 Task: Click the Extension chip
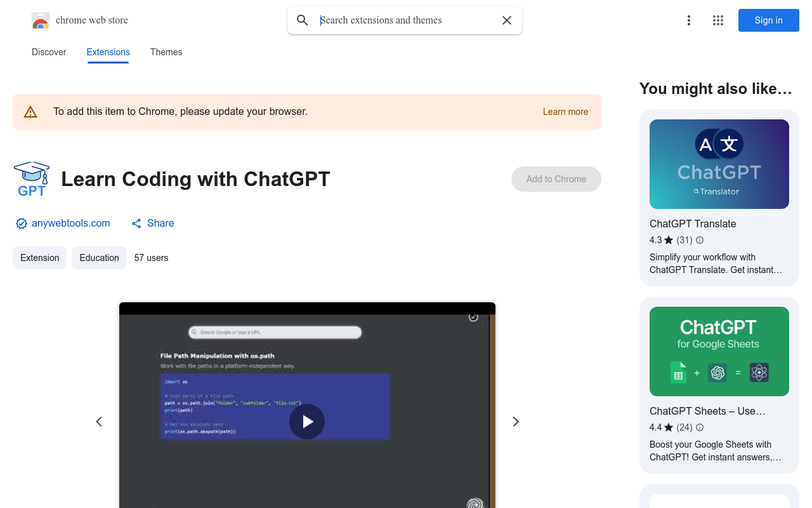[39, 258]
